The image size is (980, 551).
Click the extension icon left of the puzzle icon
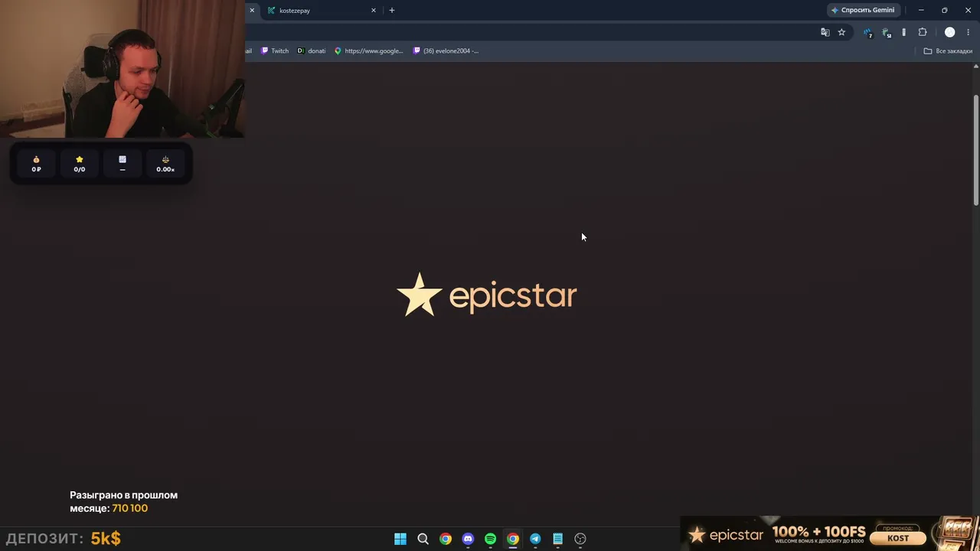tap(903, 32)
